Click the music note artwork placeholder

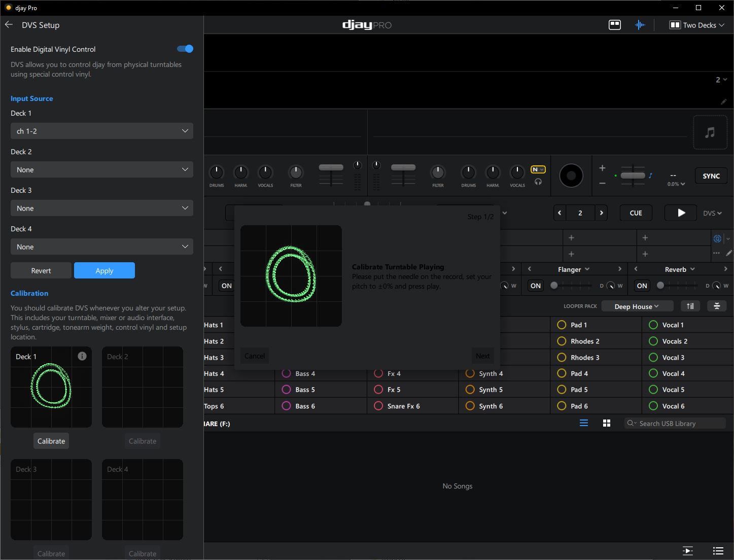[x=710, y=133]
